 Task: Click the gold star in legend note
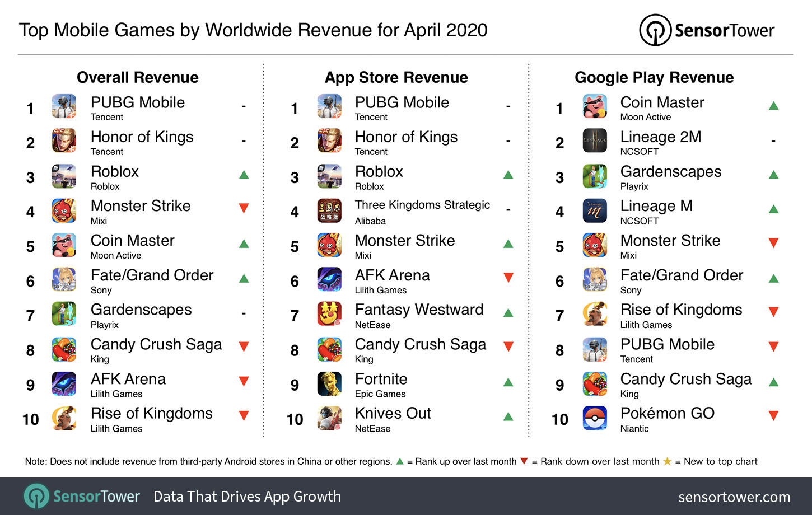click(667, 461)
